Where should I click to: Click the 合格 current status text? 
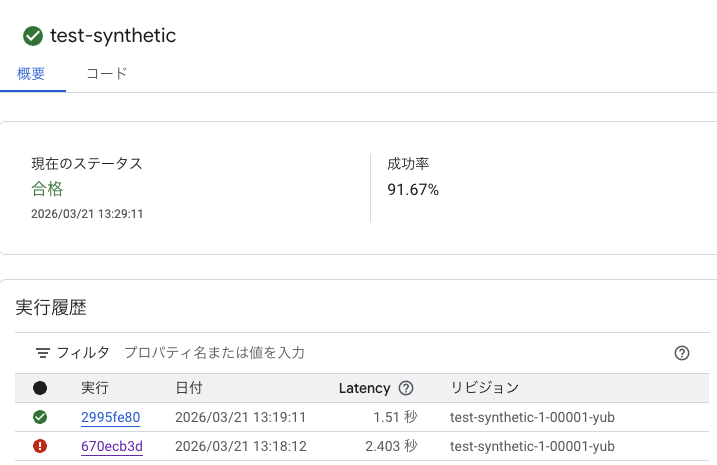(47, 189)
